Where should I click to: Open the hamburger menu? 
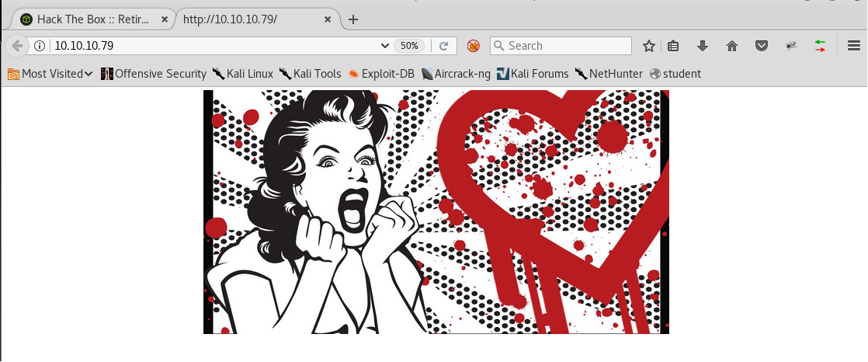pos(853,46)
